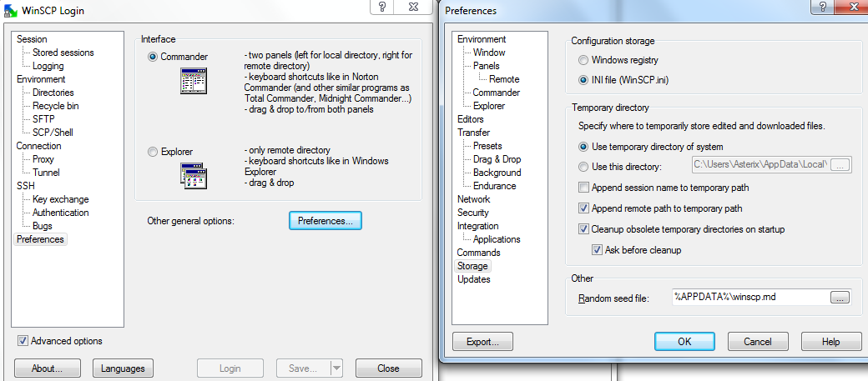Image resolution: width=868 pixels, height=381 pixels.
Task: Uncheck Ask before cleanup
Action: [x=597, y=250]
